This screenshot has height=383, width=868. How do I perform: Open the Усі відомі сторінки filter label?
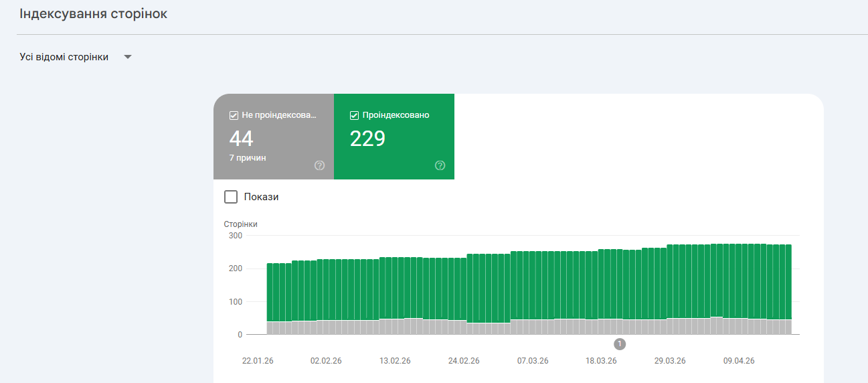coord(64,58)
